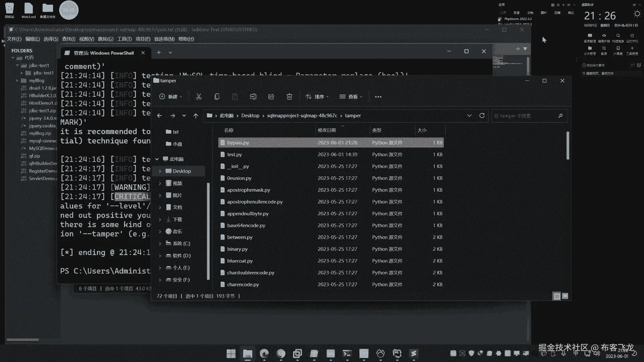Open the 排序 sort dropdown

[317, 97]
